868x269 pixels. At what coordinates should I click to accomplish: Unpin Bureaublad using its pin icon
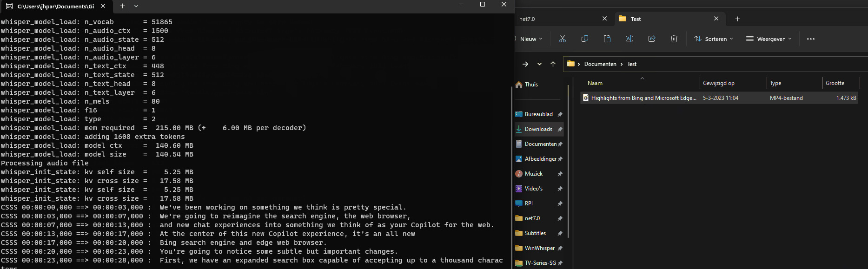(560, 114)
